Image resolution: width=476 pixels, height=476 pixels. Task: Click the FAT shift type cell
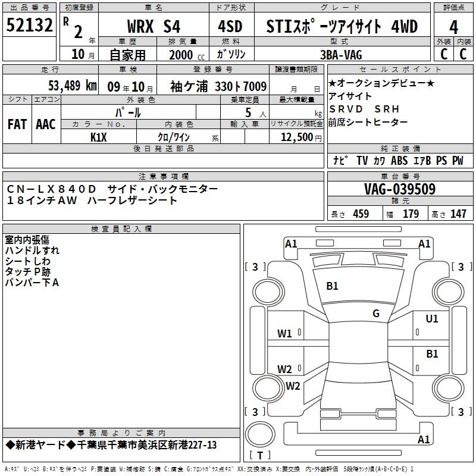pyautogui.click(x=17, y=124)
